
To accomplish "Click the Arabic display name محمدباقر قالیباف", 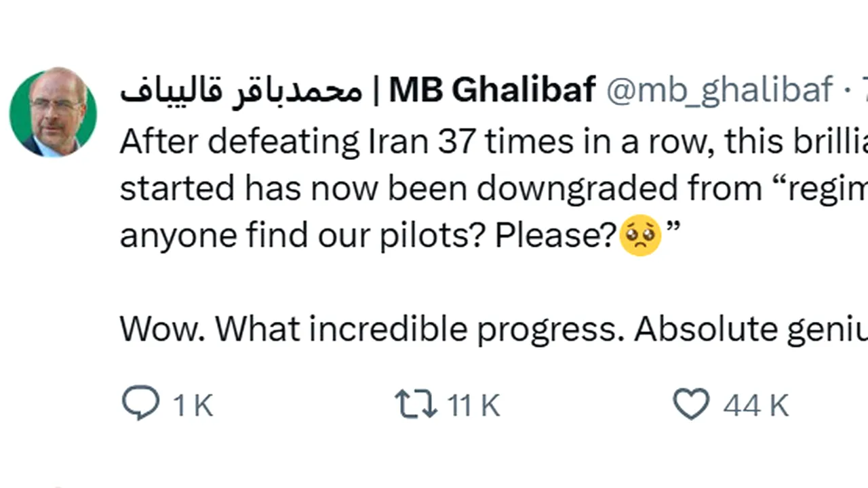I will [241, 91].
